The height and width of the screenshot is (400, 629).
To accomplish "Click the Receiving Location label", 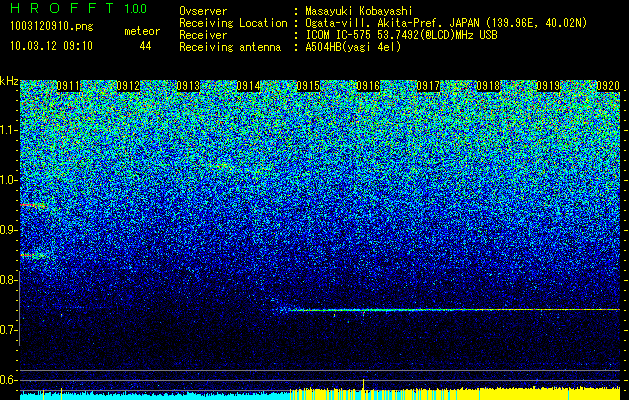I will (233, 23).
